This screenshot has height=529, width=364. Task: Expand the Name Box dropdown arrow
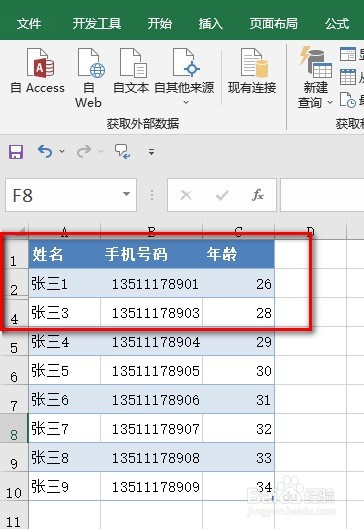(127, 194)
